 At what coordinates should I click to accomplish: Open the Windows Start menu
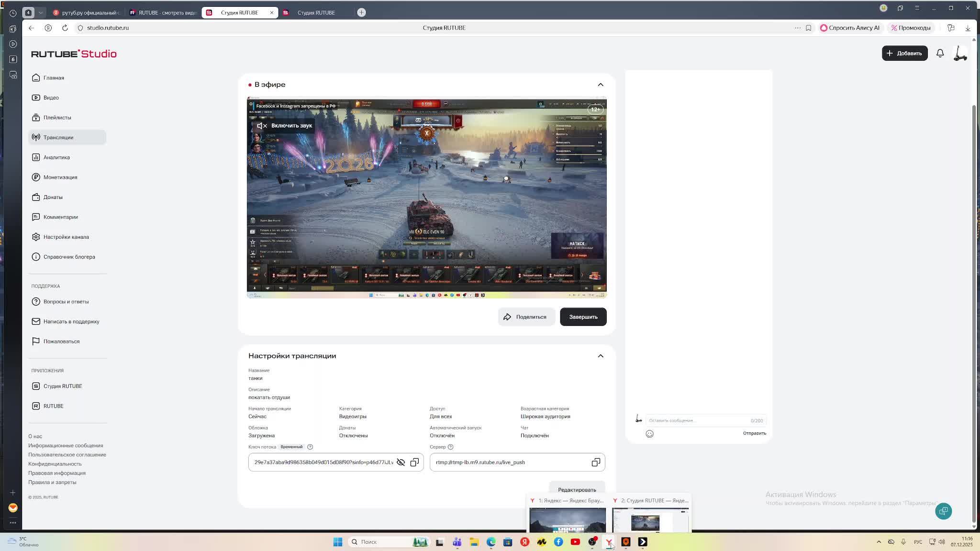point(338,542)
